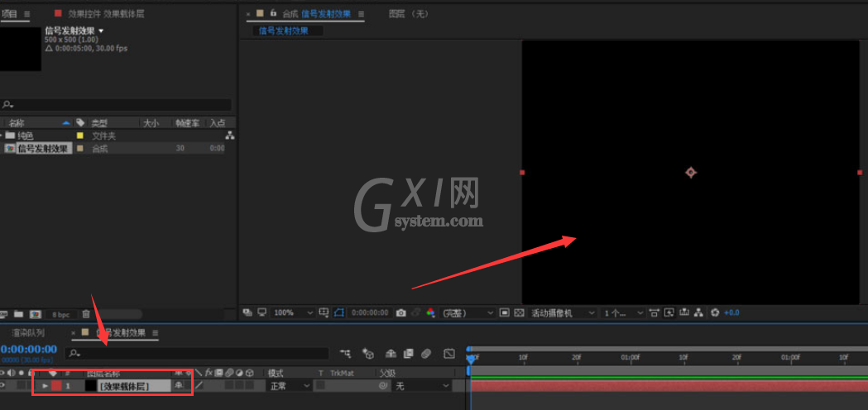Click the draft 3D icon in timeline
The height and width of the screenshot is (410, 868).
pos(368,353)
